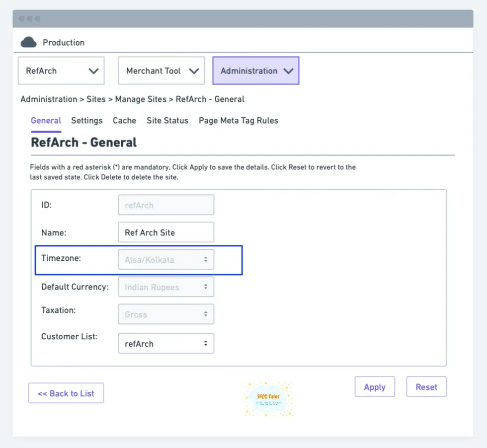The image size is (487, 448).
Task: Open the highlighted Timezone dropdown
Action: pos(165,259)
